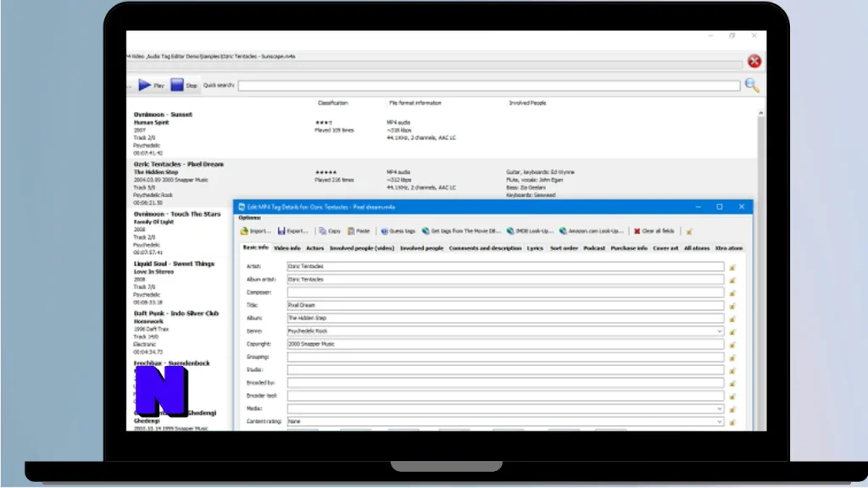Open the All atoms tab

coord(697,248)
